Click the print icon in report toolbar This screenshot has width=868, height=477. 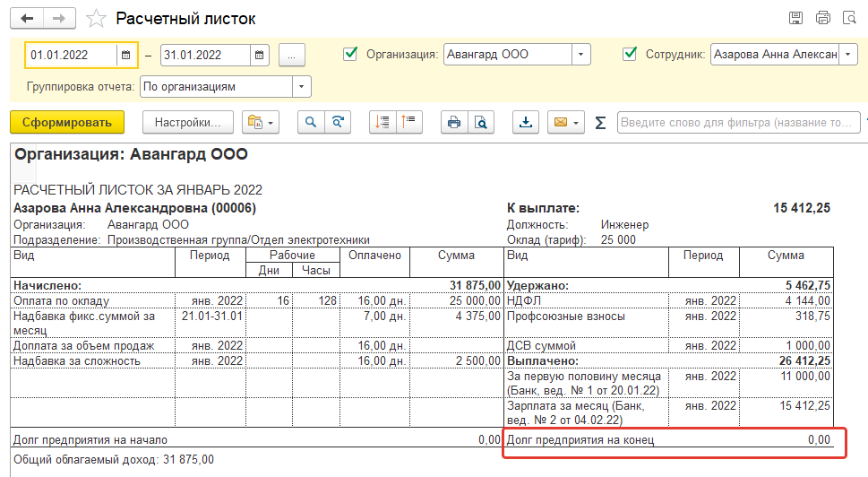(x=454, y=123)
